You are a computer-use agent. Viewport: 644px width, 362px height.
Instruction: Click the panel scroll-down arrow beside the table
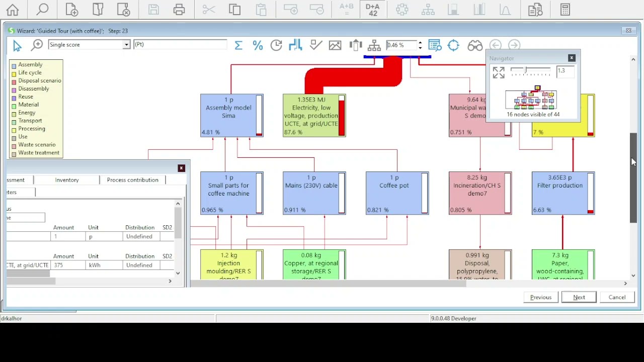[x=178, y=273]
